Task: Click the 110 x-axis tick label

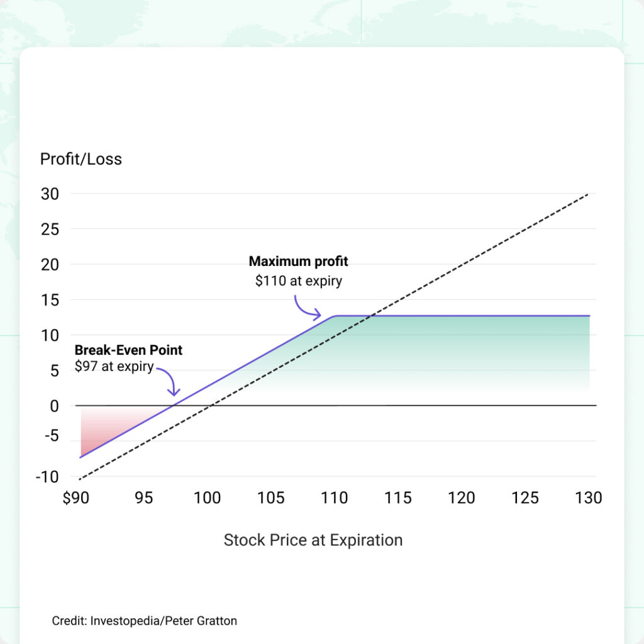Action: [x=335, y=498]
